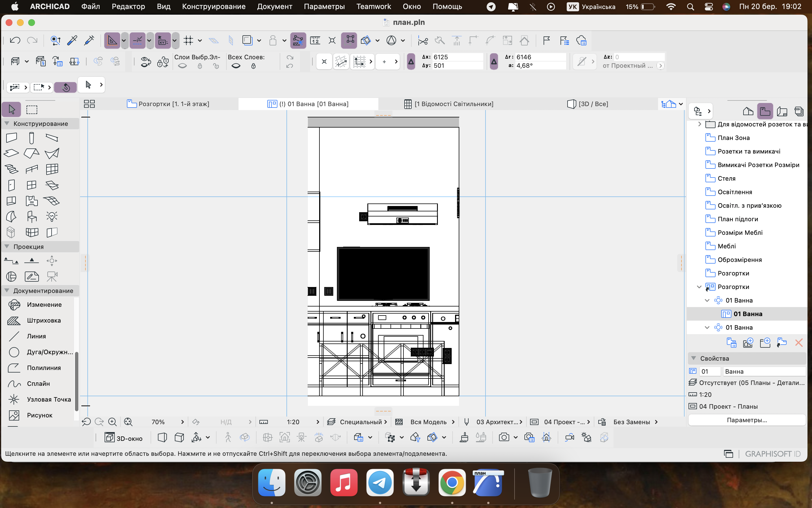Switch to 1 Відомості Світильники tab

click(x=449, y=104)
